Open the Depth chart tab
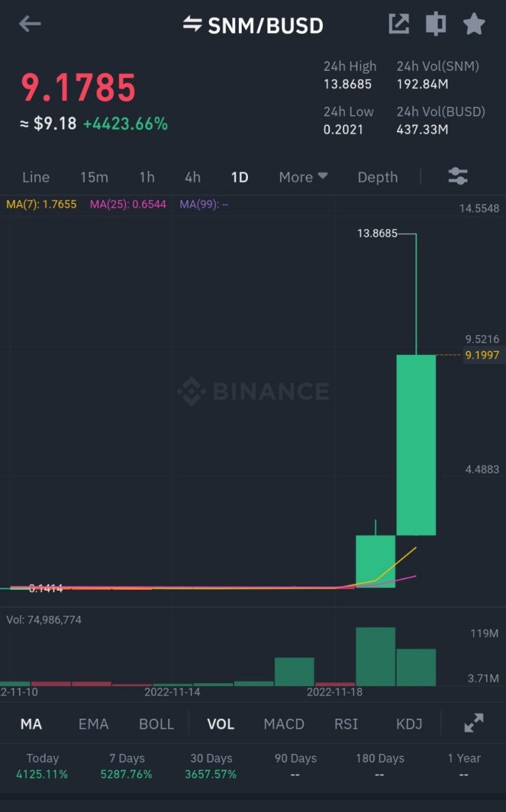Viewport: 506px width, 812px height. click(377, 177)
